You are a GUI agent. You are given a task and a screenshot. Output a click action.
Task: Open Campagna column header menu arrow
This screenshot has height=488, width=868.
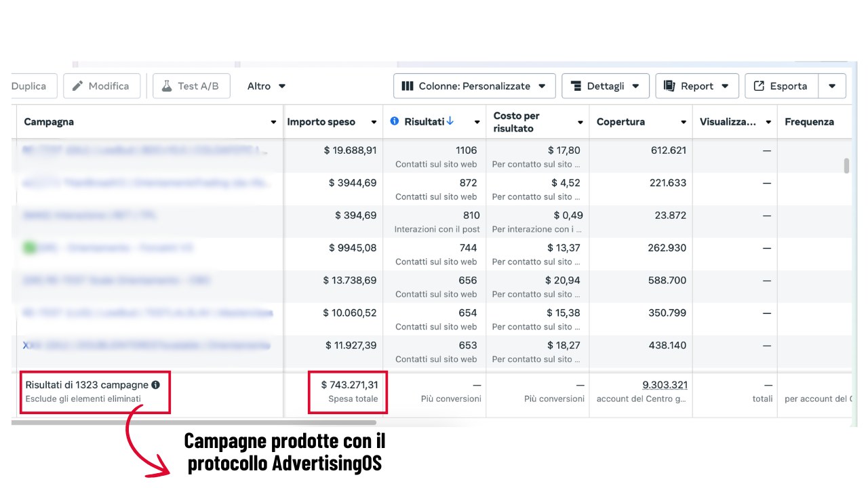[x=273, y=122]
